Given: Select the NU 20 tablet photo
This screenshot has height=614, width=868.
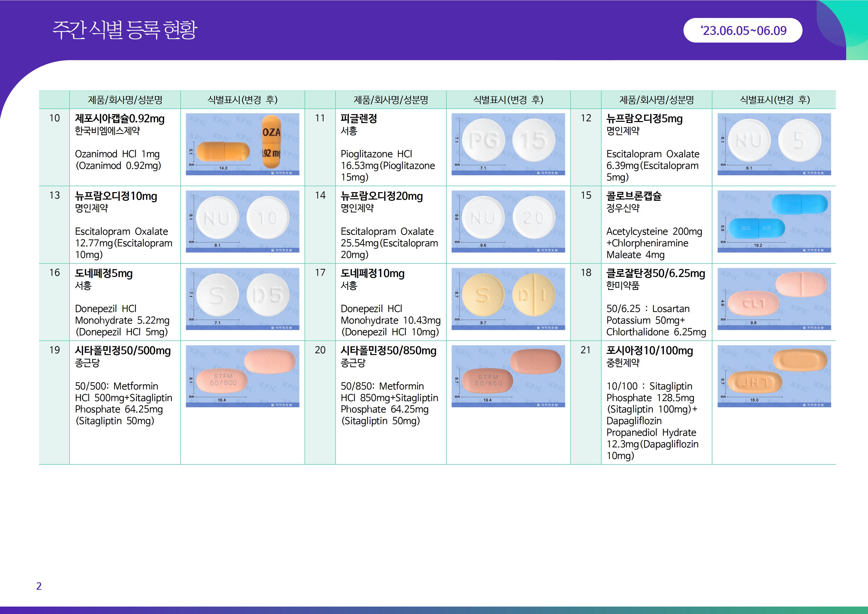Looking at the screenshot, I should pyautogui.click(x=508, y=221).
